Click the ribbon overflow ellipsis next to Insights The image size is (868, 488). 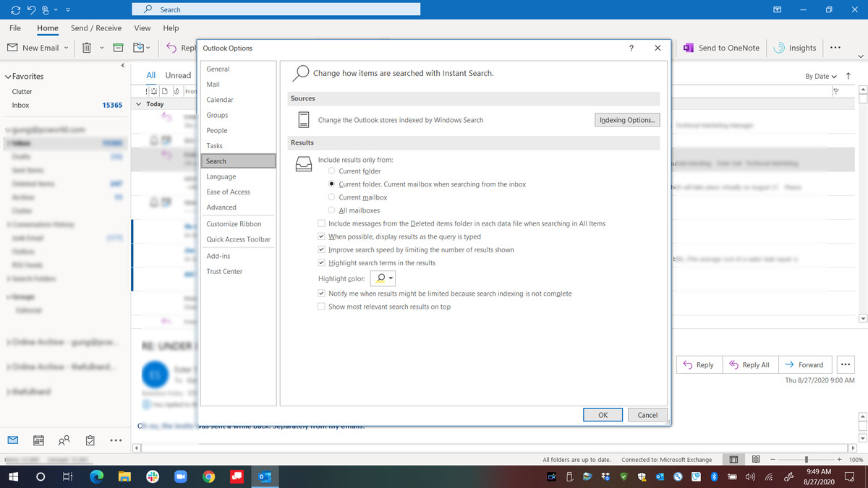[x=835, y=48]
